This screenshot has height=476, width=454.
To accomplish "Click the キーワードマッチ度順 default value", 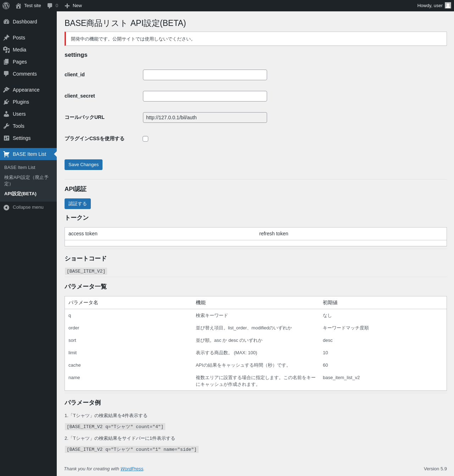I will [x=346, y=328].
